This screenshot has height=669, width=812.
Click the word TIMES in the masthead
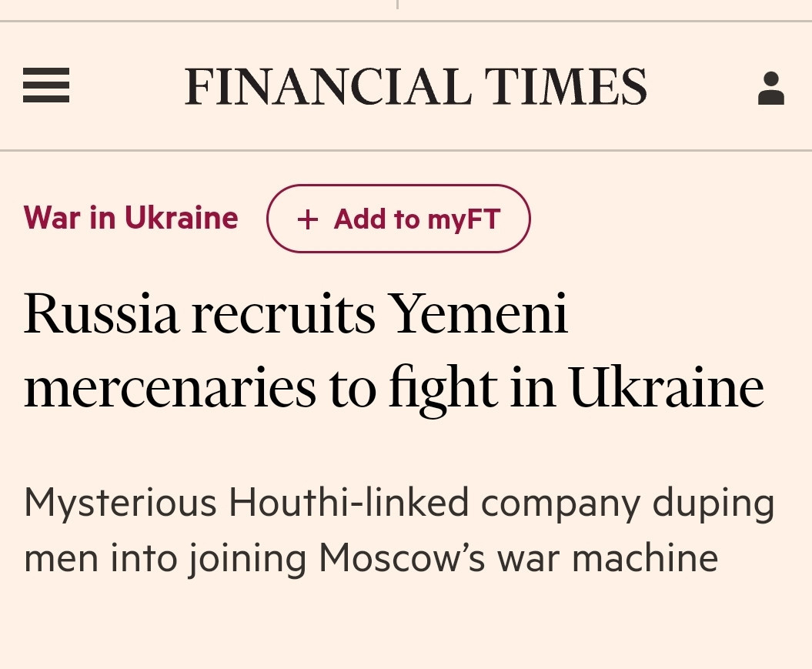point(566,86)
